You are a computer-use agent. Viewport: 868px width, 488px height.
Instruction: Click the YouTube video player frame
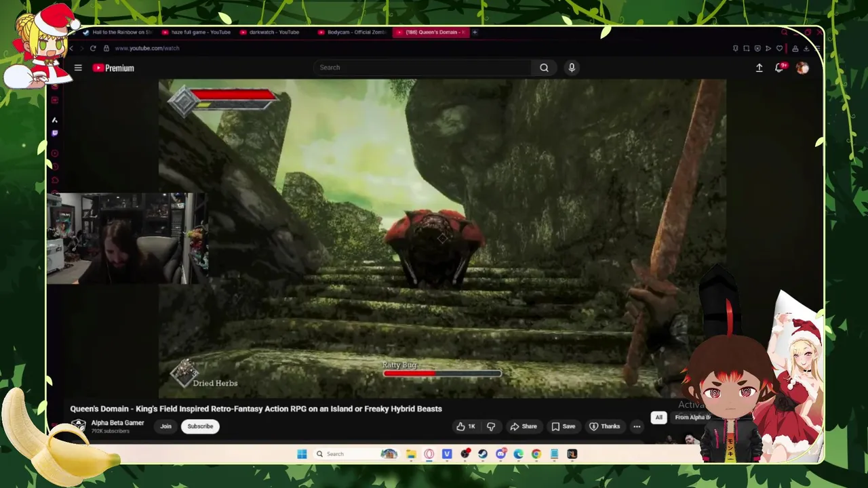(x=442, y=239)
